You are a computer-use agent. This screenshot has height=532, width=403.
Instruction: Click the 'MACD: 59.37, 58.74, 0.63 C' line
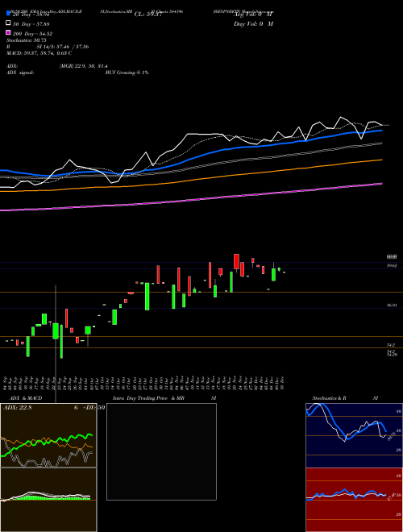pos(39,53)
